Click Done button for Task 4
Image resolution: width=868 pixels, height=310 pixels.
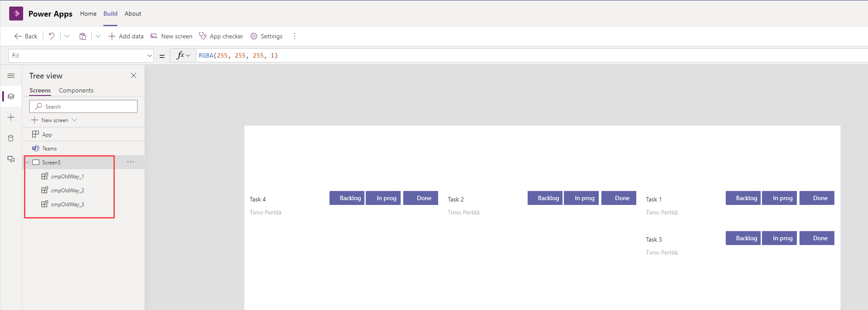click(421, 198)
